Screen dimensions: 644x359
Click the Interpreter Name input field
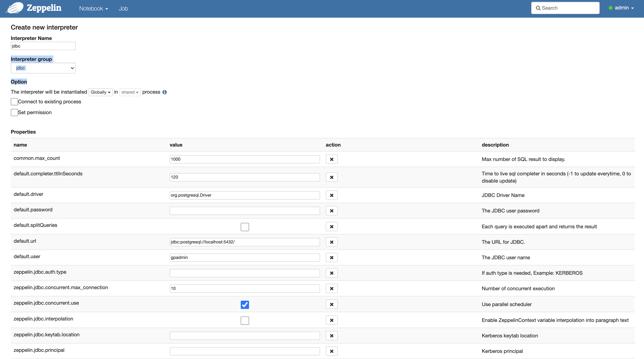coord(43,46)
